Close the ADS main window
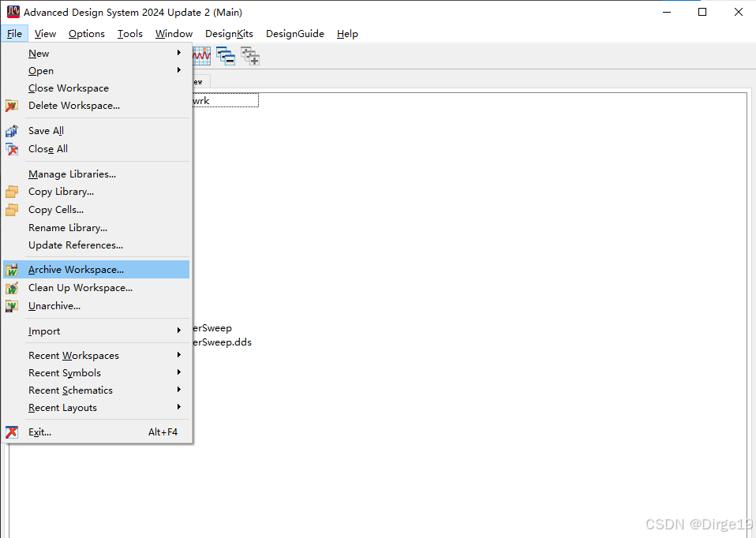Screen dimensions: 756x538 click(x=738, y=12)
